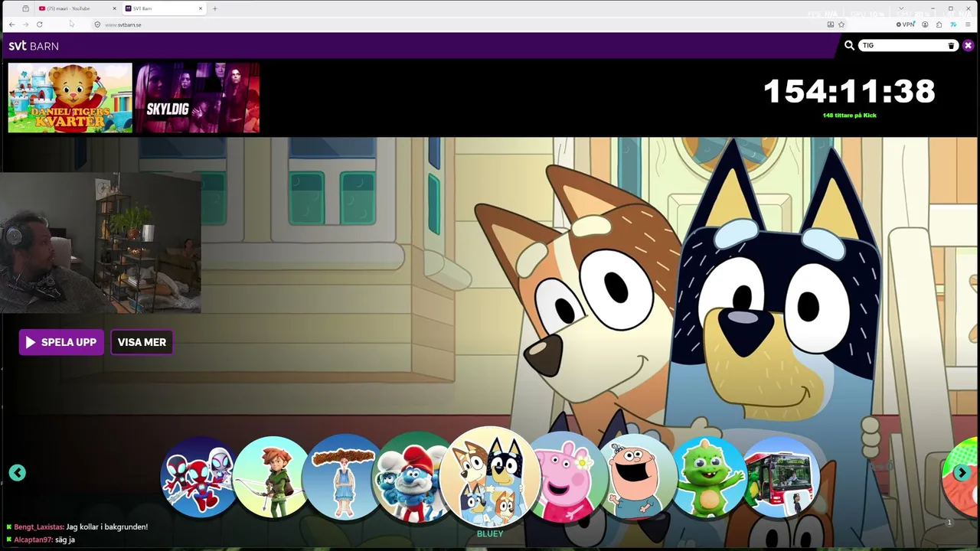This screenshot has height=551, width=980.
Task: Close the SVT Barn tab
Action: [x=201, y=8]
